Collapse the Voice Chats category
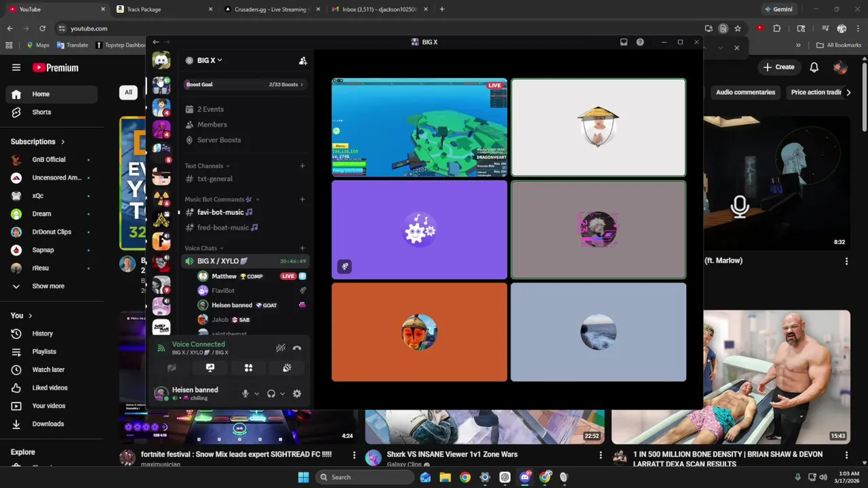This screenshot has width=868, height=488. tap(204, 248)
